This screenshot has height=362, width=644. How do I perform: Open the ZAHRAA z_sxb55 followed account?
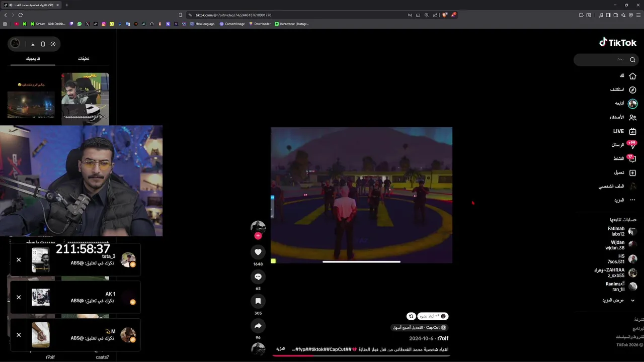[x=616, y=273]
